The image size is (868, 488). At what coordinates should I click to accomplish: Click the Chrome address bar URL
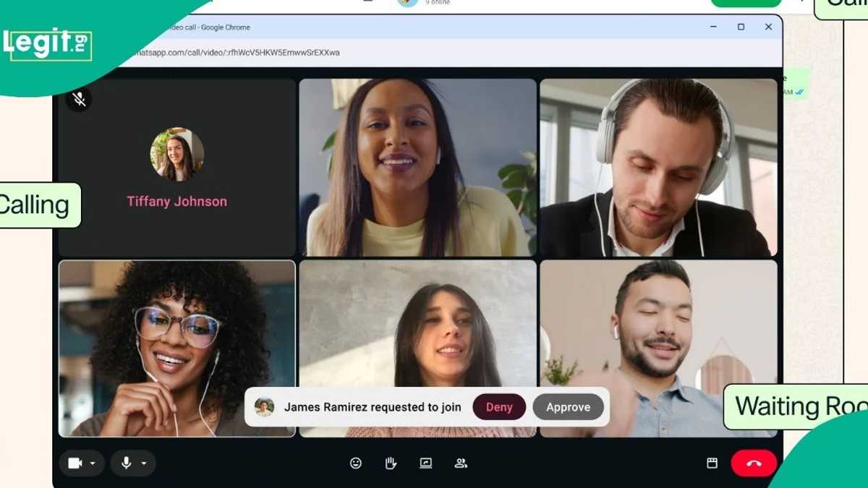tap(239, 53)
